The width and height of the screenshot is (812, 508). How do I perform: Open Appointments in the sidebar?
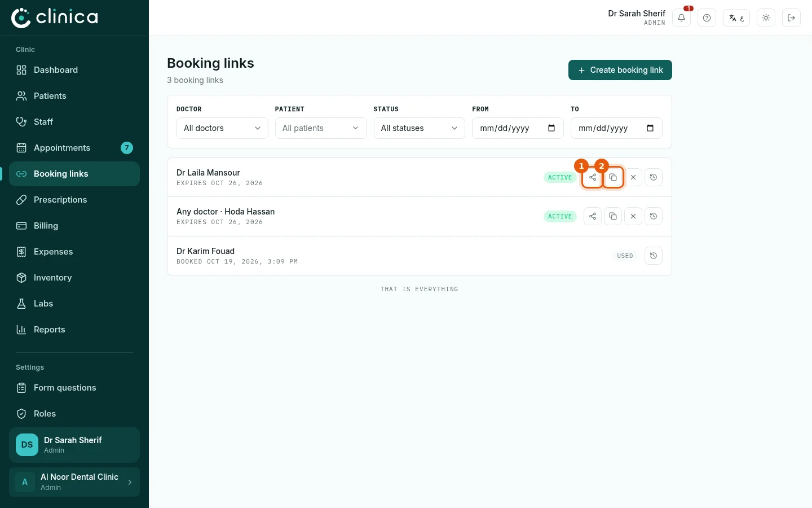pos(74,148)
